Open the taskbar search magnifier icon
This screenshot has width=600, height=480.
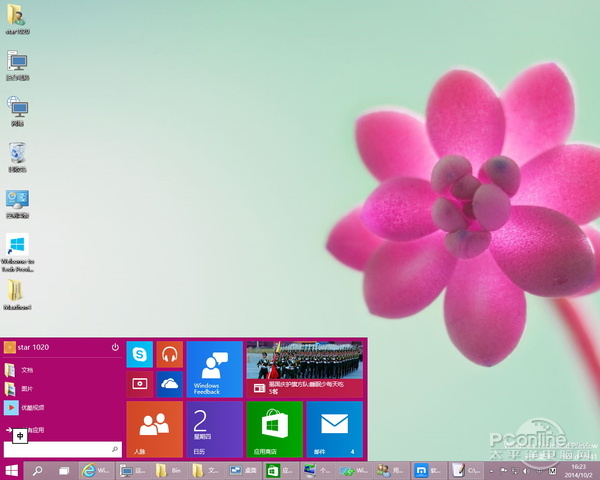pos(39,469)
